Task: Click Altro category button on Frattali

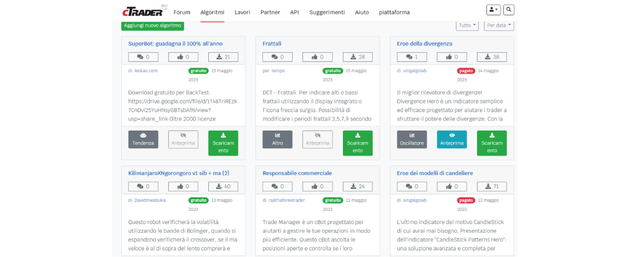Action: tap(277, 139)
